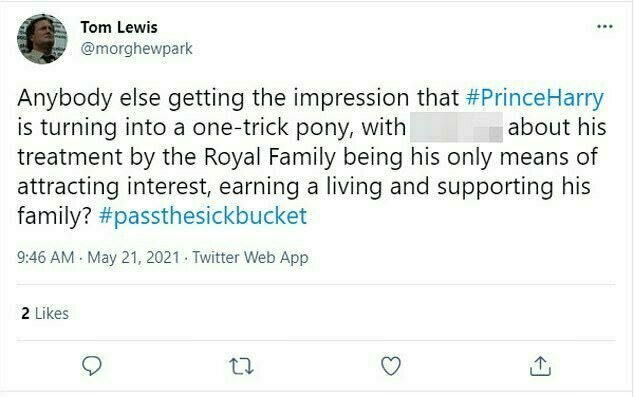
Task: Like the tweet with the heart icon
Action: point(391,365)
